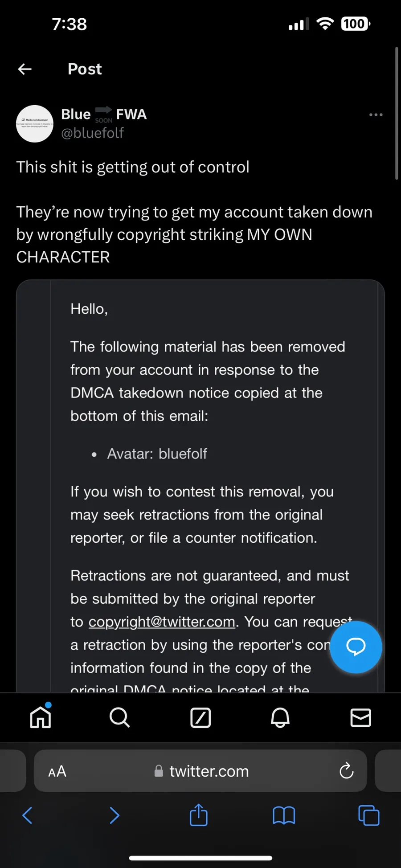Viewport: 401px width, 868px height.
Task: Open the blue chat bubble button
Action: (356, 647)
